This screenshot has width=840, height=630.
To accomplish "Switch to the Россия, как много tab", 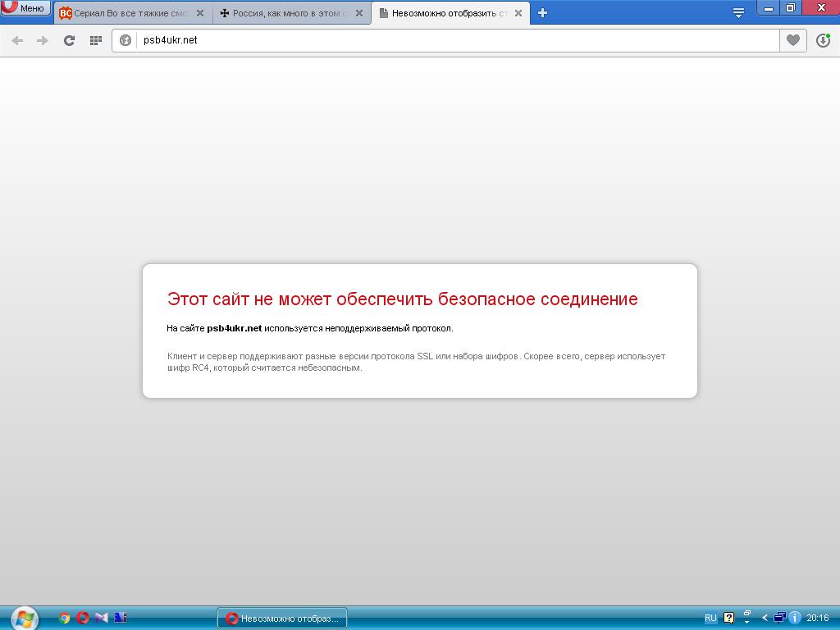I will pyautogui.click(x=291, y=13).
